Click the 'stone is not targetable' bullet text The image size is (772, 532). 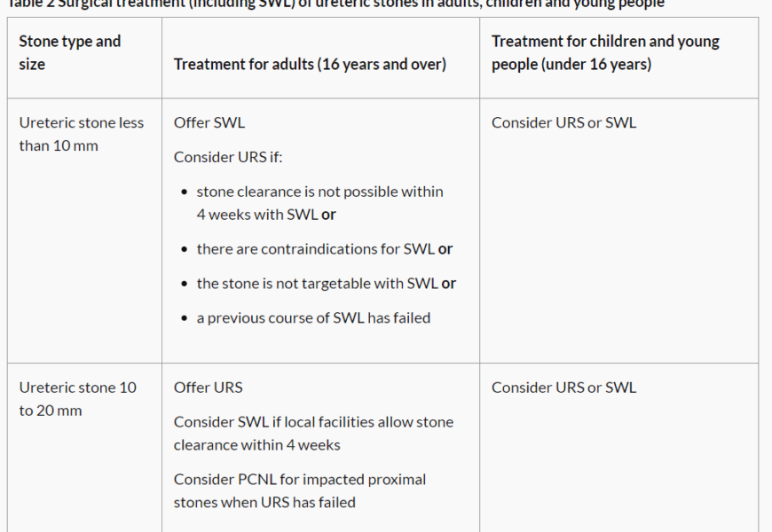(317, 284)
